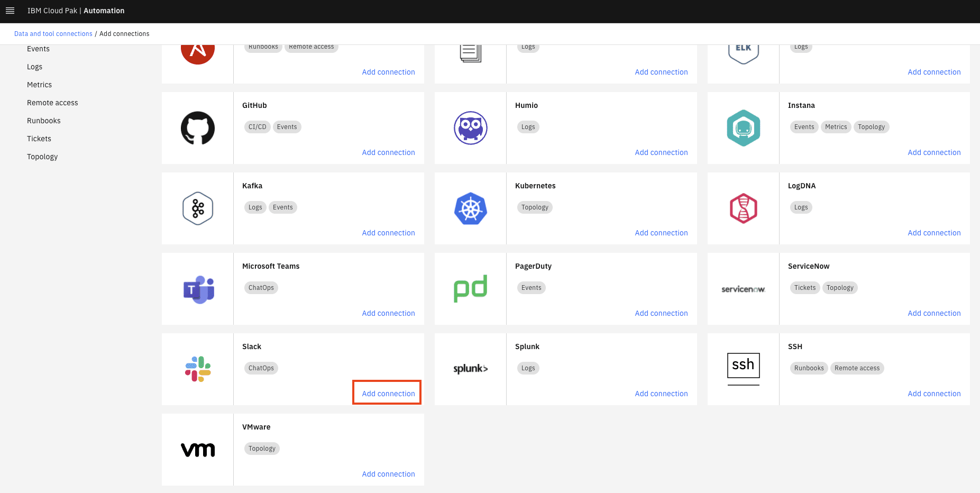The image size is (980, 493).
Task: Click the Microsoft Teams card title
Action: pyautogui.click(x=271, y=266)
